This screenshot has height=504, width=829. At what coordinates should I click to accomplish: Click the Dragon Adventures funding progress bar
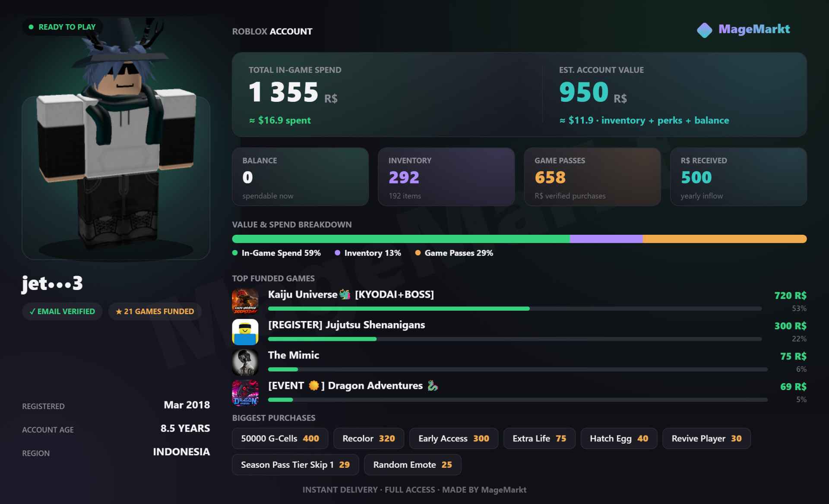click(518, 400)
